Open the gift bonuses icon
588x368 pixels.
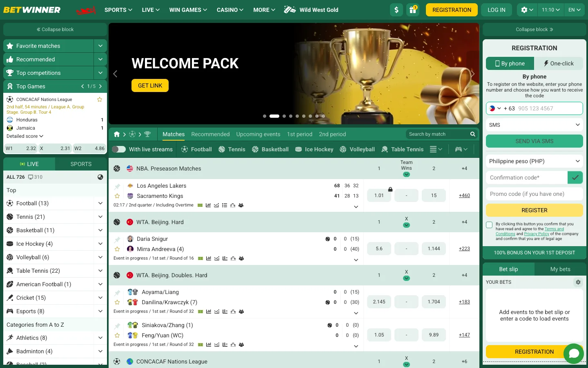(x=413, y=10)
